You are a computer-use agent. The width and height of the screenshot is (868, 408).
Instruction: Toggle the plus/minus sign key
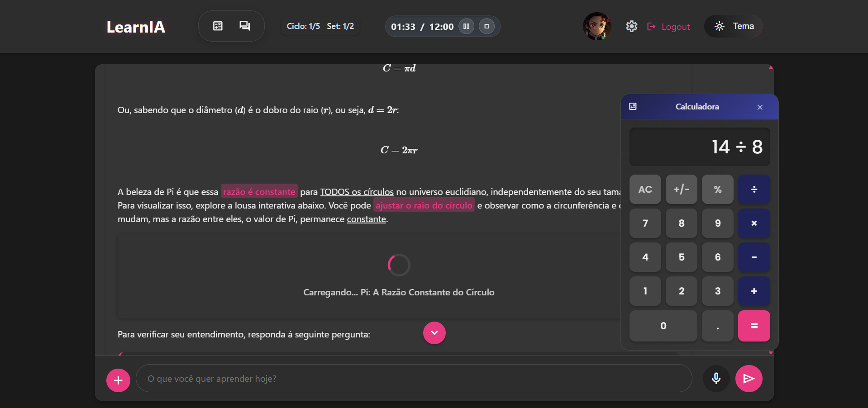pos(681,190)
